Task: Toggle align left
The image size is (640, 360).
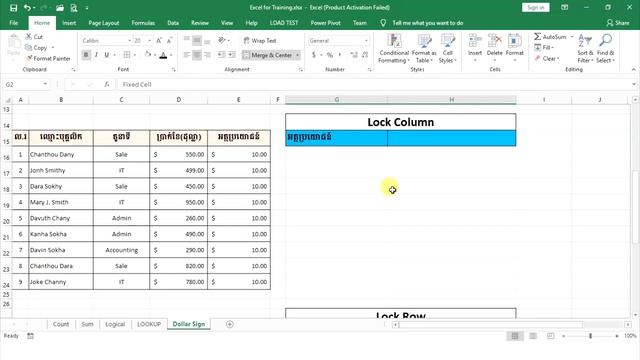Action: (187, 55)
